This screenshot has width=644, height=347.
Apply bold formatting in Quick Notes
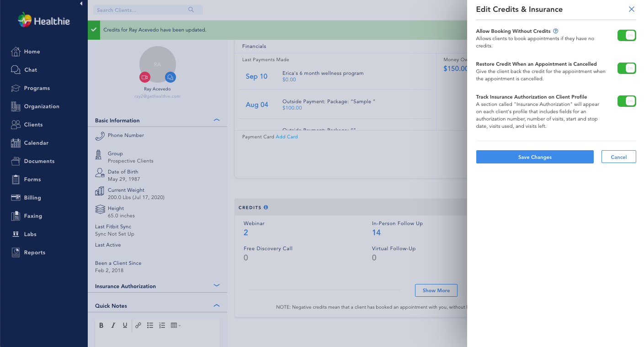pyautogui.click(x=101, y=326)
